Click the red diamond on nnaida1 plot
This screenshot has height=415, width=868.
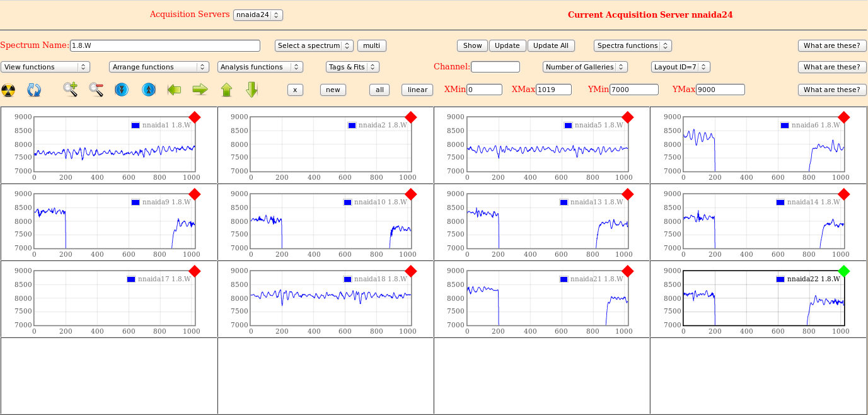pos(194,117)
